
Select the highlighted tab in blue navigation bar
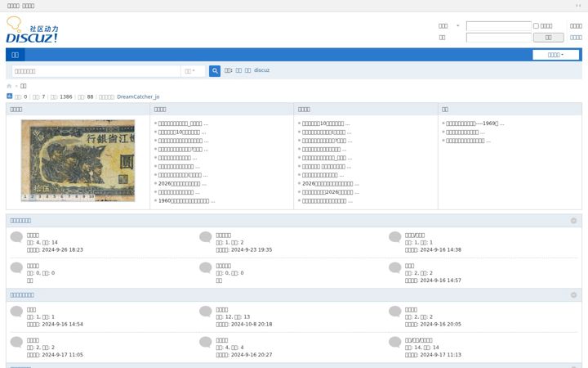(15, 55)
